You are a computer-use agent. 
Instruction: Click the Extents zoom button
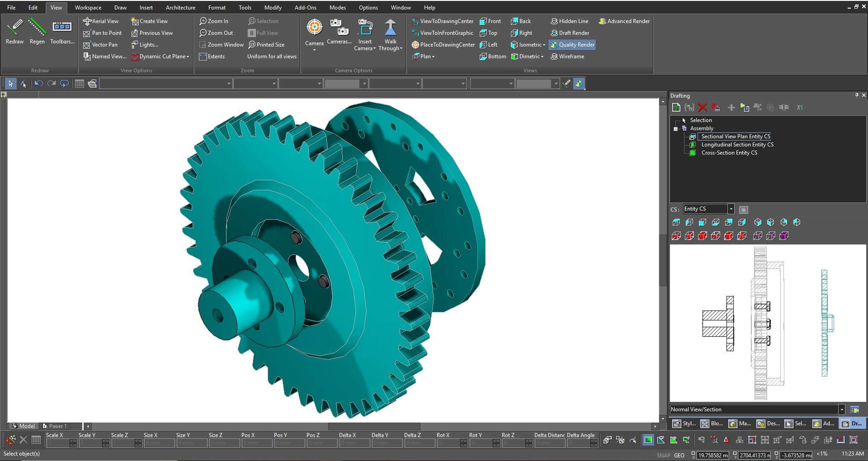coord(212,56)
